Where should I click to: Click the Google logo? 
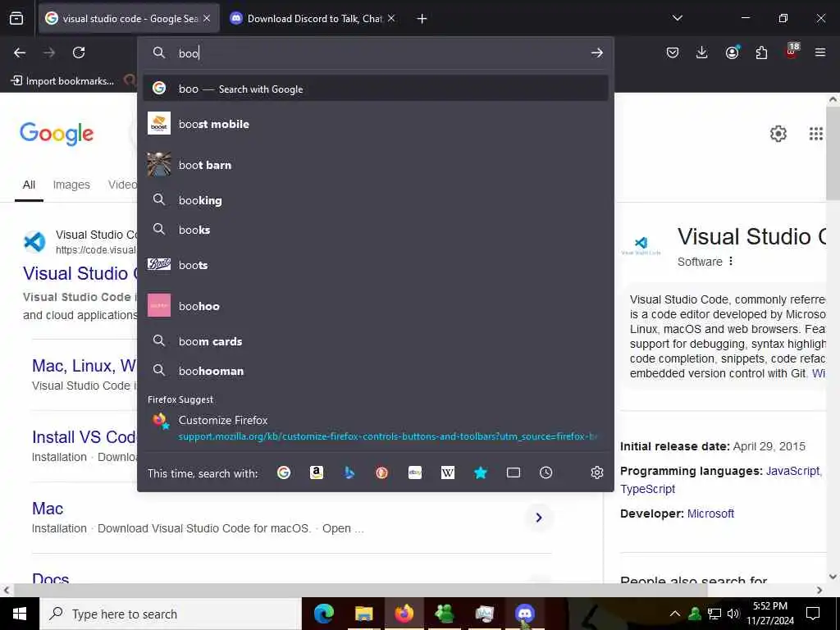click(57, 134)
